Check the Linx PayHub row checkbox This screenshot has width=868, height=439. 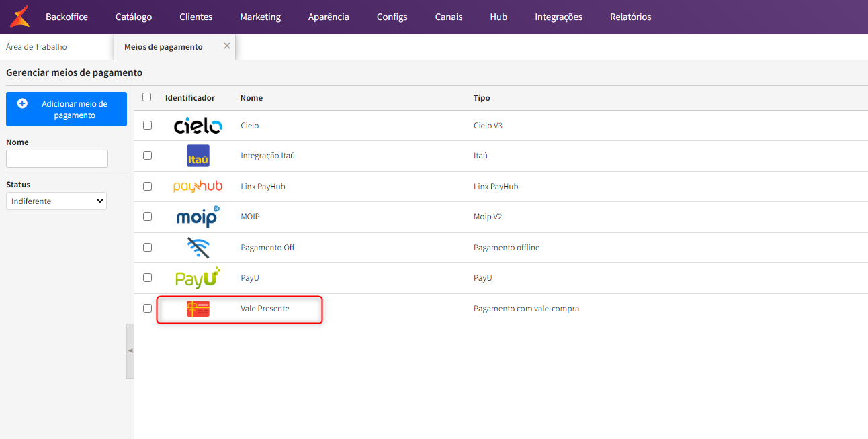pyautogui.click(x=147, y=186)
